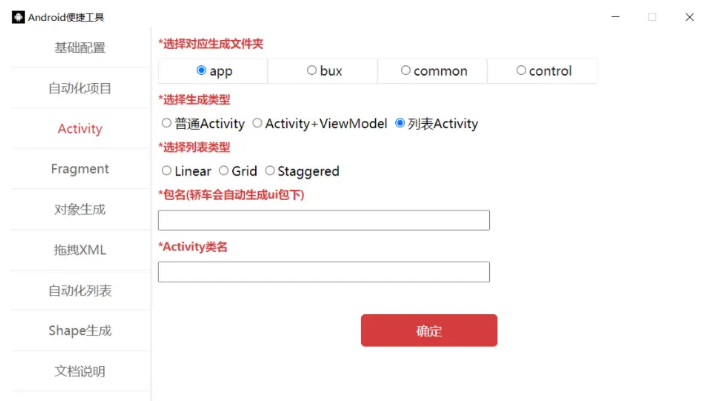Open the 拖拽XML tab
This screenshot has height=401, width=703.
(80, 250)
